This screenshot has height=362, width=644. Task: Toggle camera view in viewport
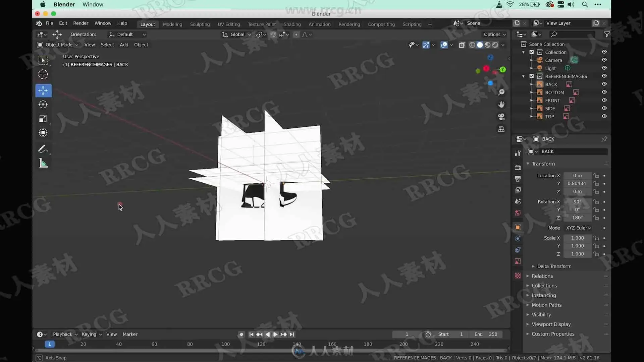pyautogui.click(x=501, y=117)
